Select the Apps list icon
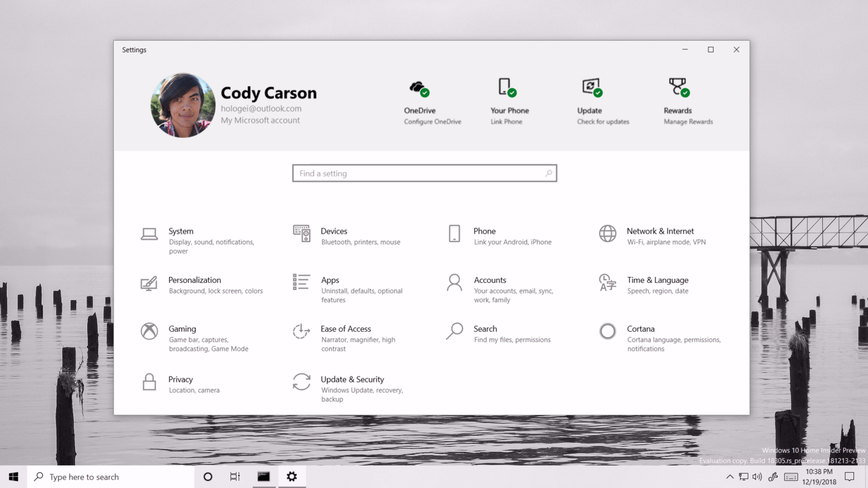The width and height of the screenshot is (868, 488). click(301, 282)
